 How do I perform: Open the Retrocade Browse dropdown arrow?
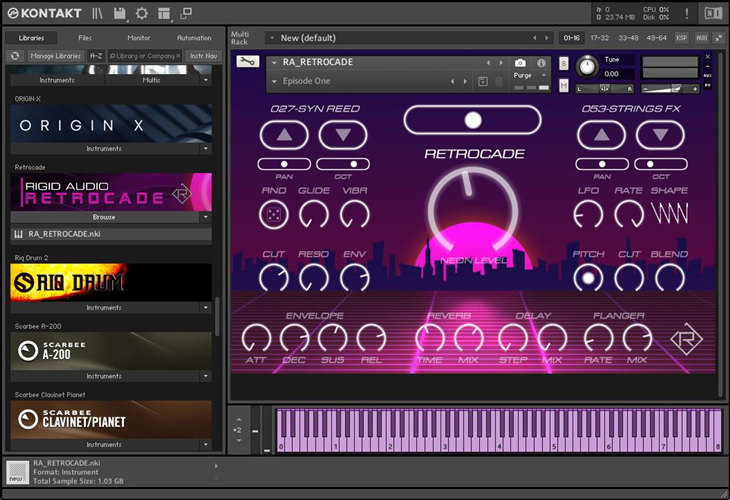(x=205, y=216)
